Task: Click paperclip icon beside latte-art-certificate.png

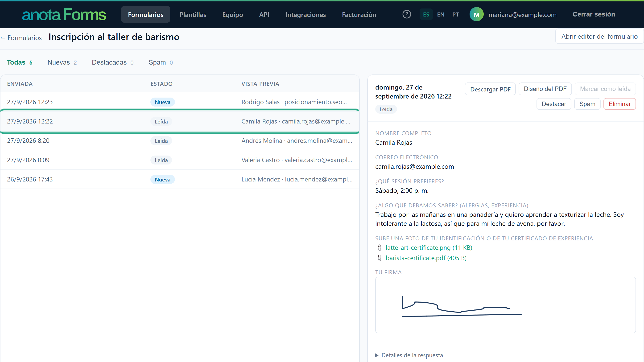Action: (x=380, y=248)
